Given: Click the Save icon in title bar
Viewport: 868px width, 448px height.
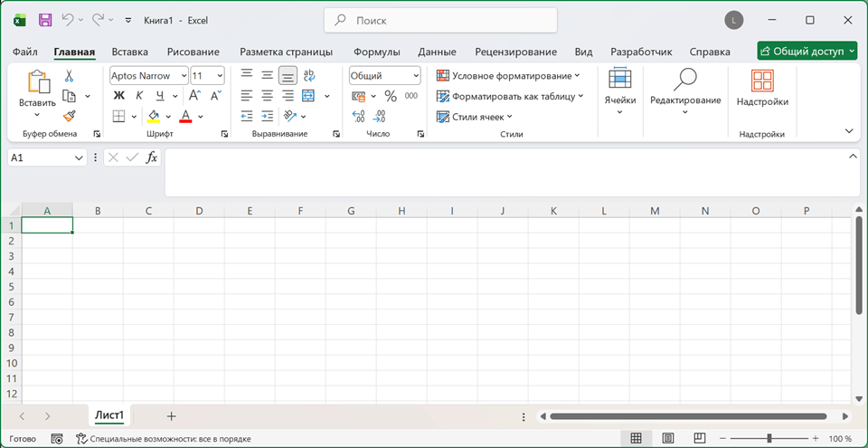Looking at the screenshot, I should (x=45, y=21).
